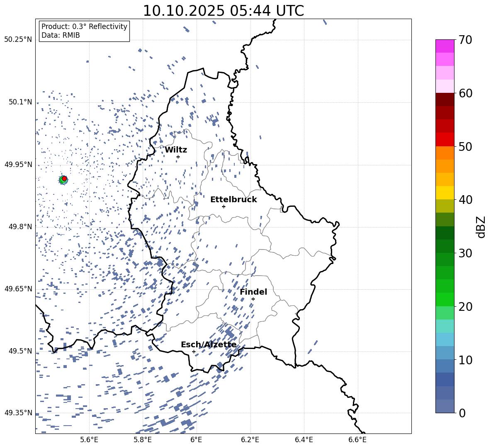
Task: Click the 50.25°N latitude tick label
Action: [18, 40]
